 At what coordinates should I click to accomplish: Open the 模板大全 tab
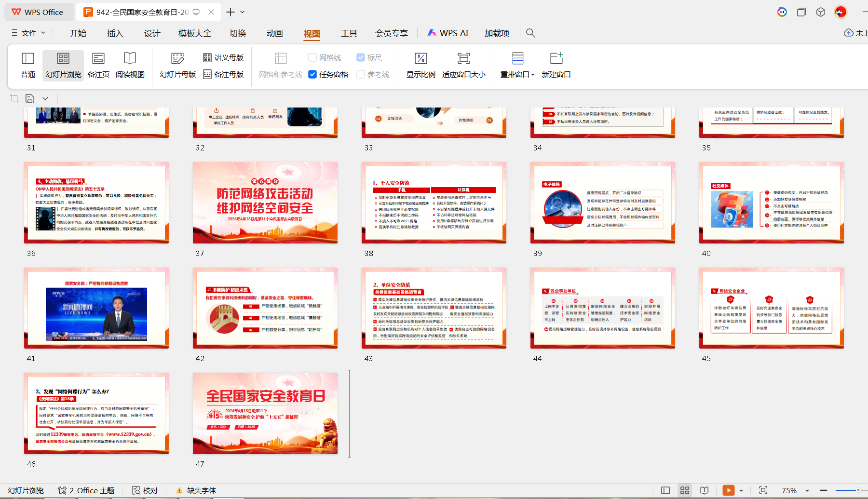pos(195,33)
